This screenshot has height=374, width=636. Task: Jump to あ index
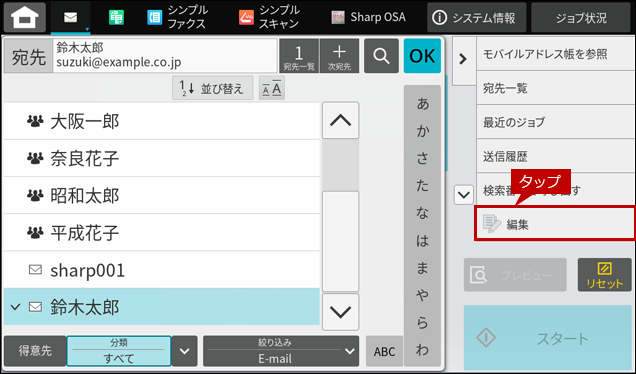(x=422, y=104)
